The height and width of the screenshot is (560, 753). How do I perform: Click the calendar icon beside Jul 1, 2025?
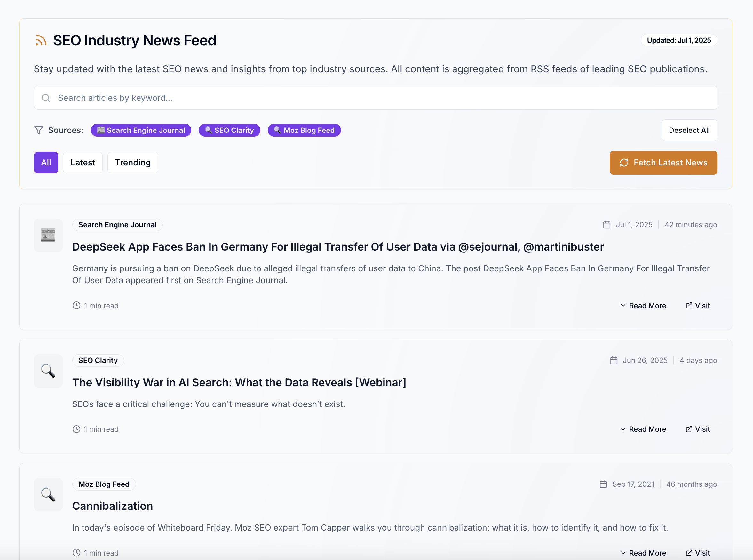click(x=606, y=225)
